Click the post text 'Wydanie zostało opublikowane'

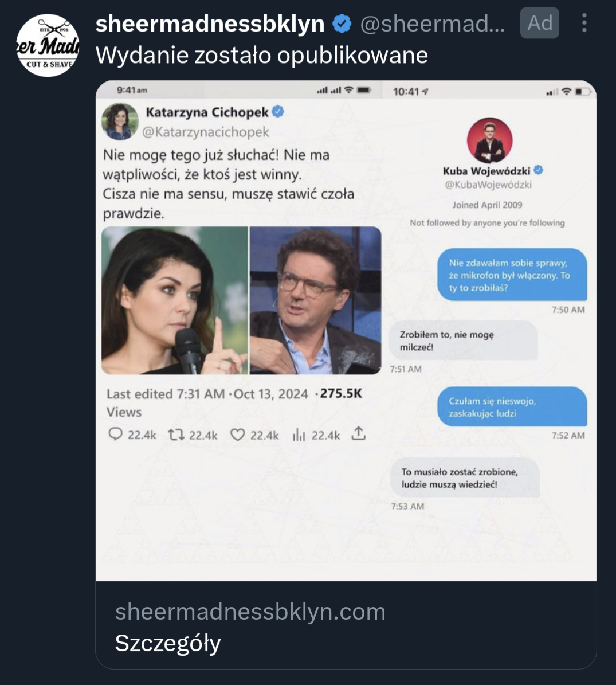point(261,56)
